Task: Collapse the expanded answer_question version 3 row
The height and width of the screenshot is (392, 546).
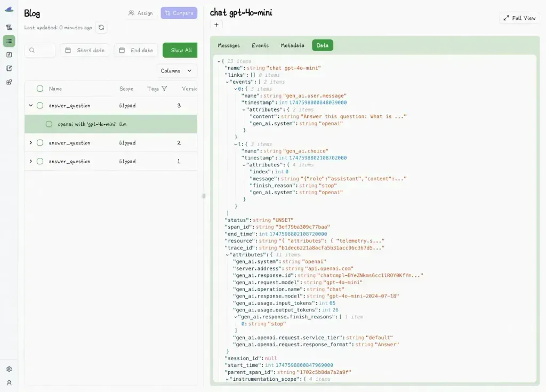Action: (31, 105)
